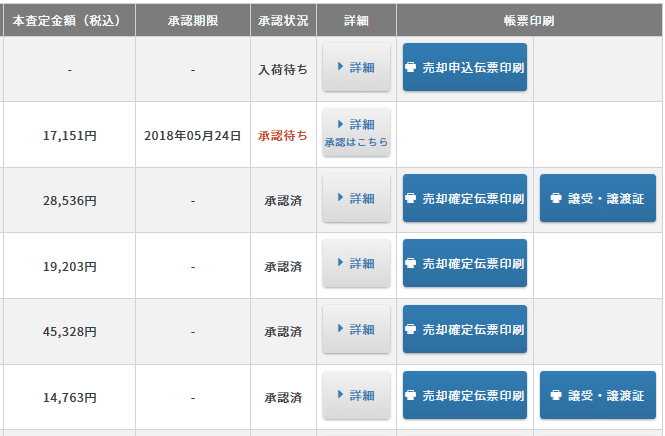Click 承認はこちら link text
The width and height of the screenshot is (665, 436).
(356, 143)
